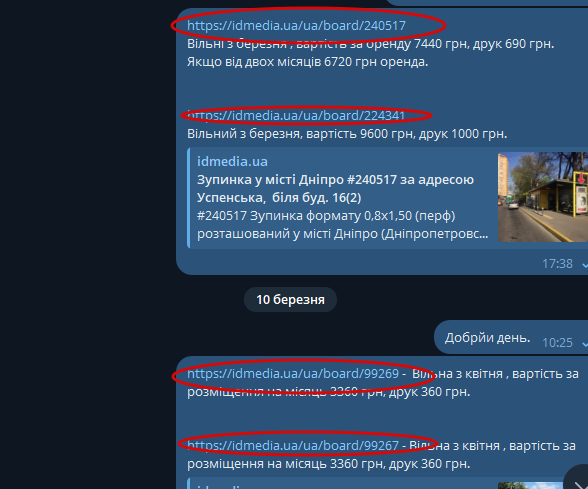Select the Добрий день. message bubble

pos(511,338)
